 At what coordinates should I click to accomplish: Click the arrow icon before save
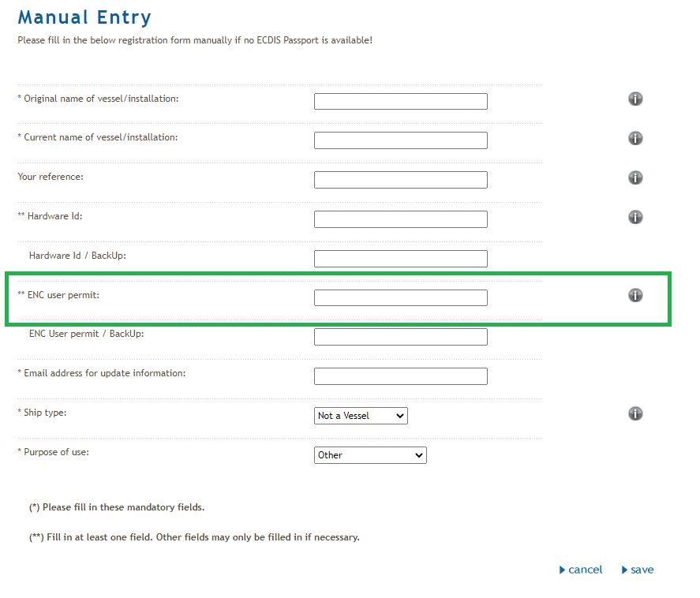coord(626,570)
